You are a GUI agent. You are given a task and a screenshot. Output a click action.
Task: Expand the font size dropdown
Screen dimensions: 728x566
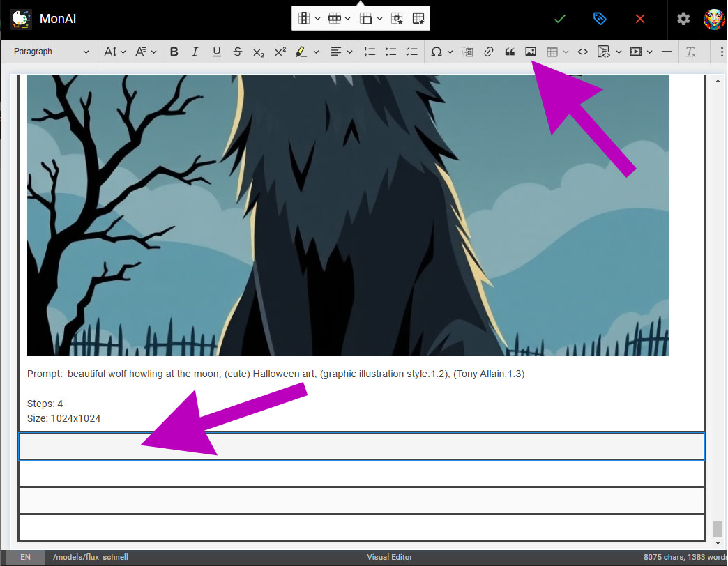pyautogui.click(x=115, y=52)
